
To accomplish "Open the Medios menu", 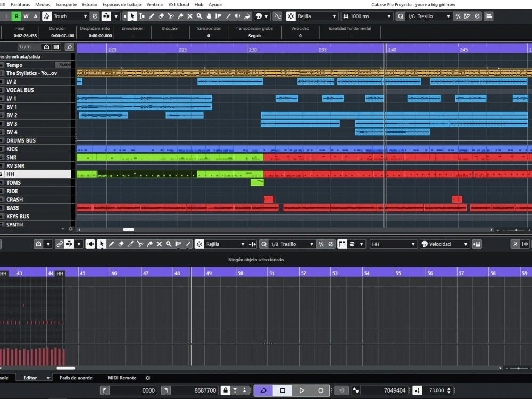I will [x=43, y=4].
